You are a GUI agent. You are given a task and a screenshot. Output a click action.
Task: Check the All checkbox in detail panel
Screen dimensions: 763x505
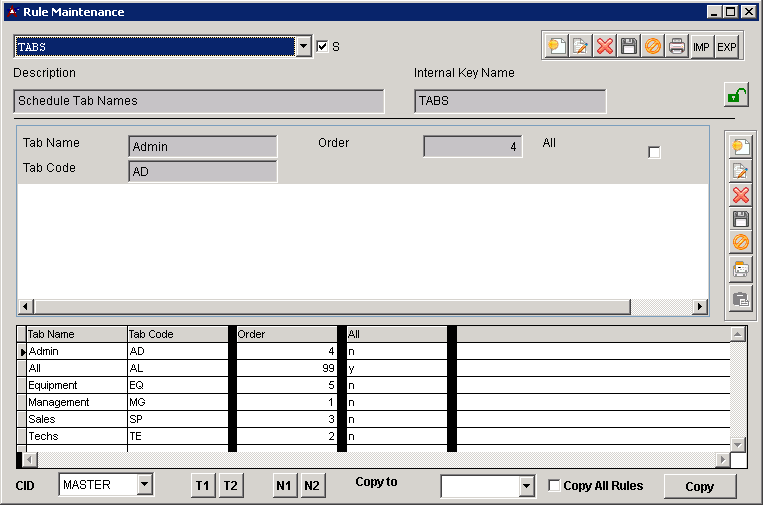coord(654,152)
